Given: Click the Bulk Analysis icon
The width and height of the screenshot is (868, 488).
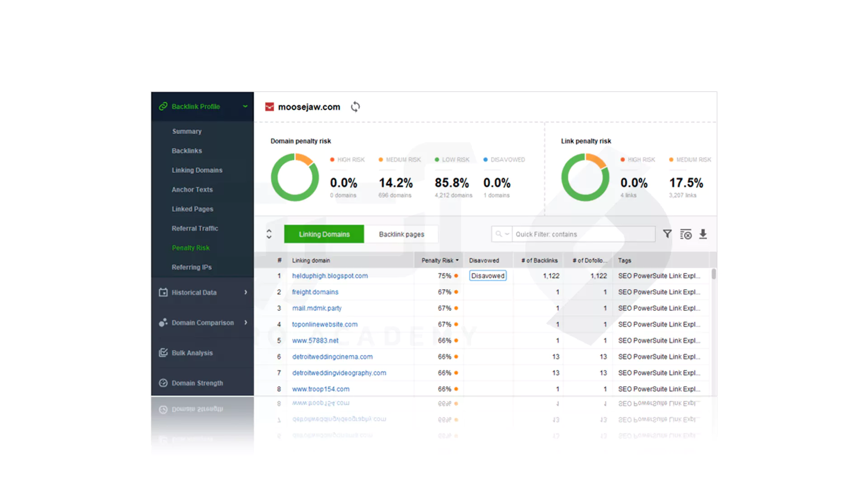Looking at the screenshot, I should coord(163,353).
